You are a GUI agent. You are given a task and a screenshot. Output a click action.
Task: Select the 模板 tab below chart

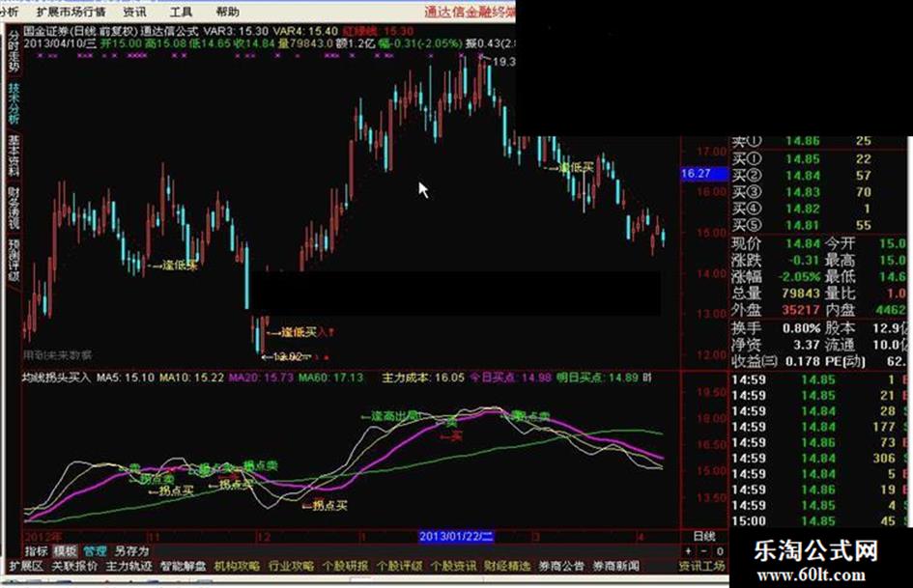click(x=65, y=550)
